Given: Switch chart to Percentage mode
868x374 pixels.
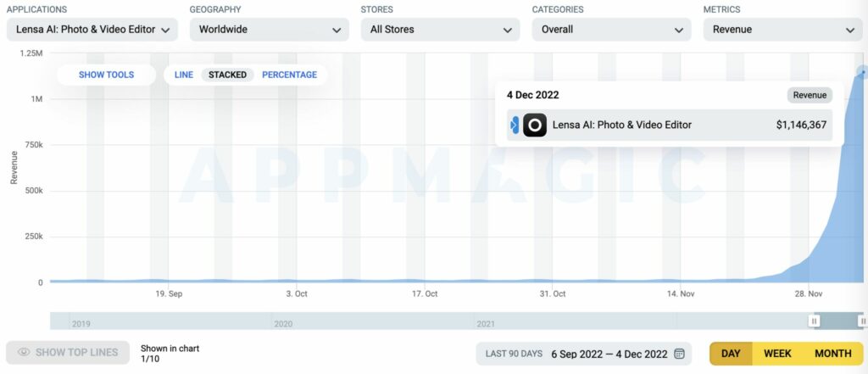Looking at the screenshot, I should [x=290, y=75].
